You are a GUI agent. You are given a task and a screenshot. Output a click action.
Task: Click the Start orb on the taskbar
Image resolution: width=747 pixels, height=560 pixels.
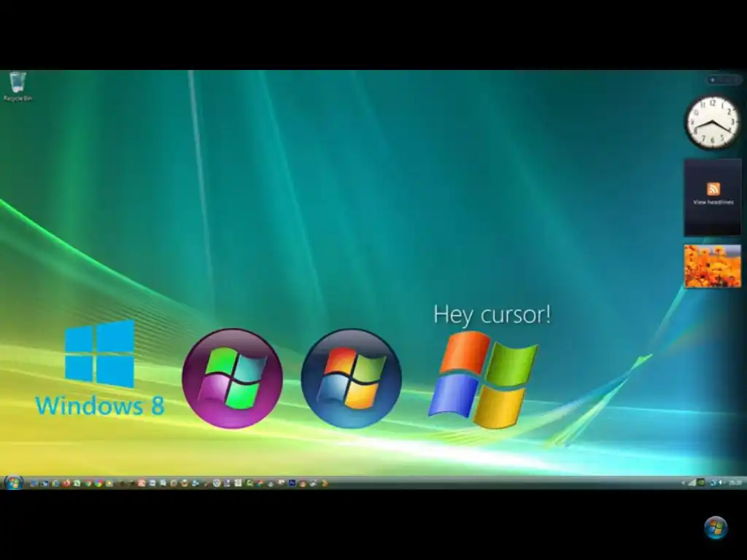(13, 483)
